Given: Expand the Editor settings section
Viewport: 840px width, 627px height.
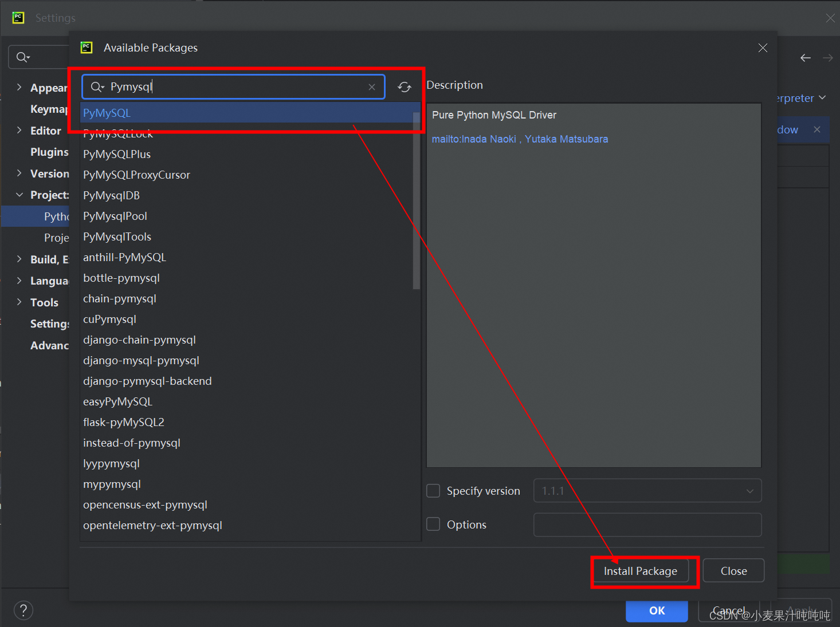Looking at the screenshot, I should coord(18,130).
